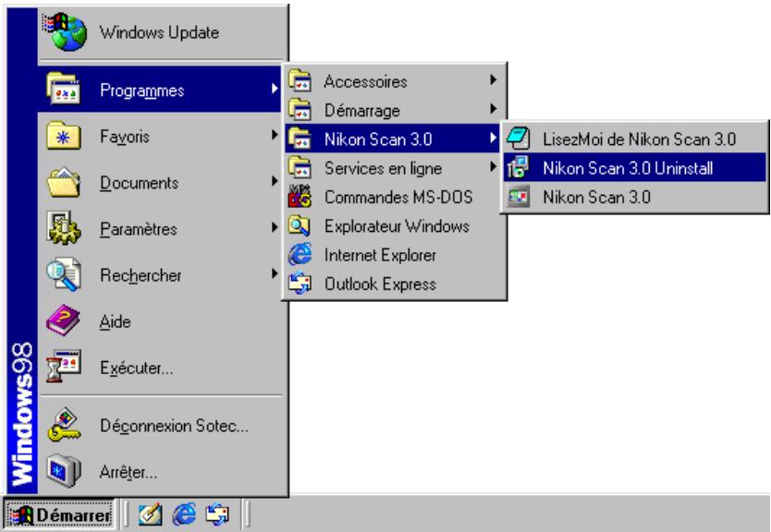Click Show Desktop icon in Quick Launch
The image size is (771, 532).
150,514
